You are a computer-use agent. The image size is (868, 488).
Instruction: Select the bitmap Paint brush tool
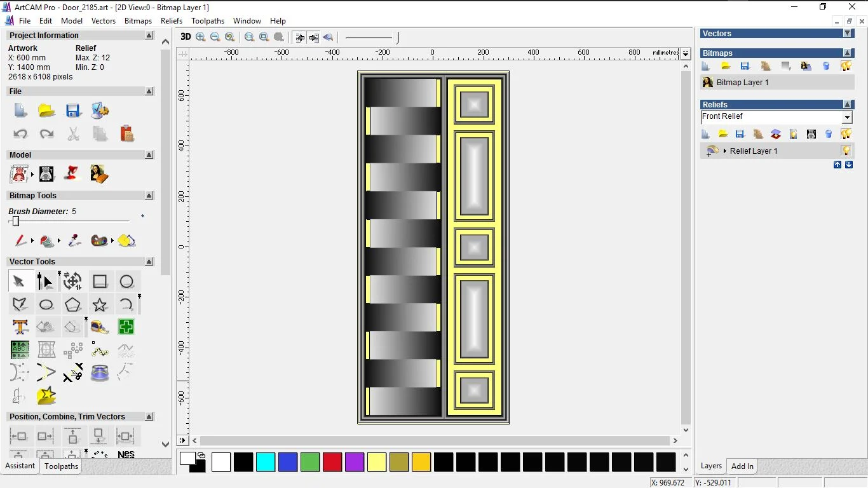21,241
